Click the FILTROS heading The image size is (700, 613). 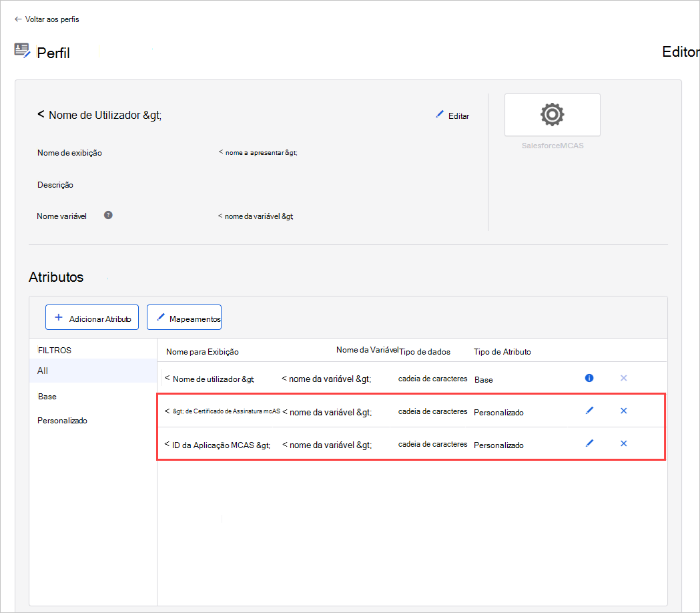click(x=55, y=351)
